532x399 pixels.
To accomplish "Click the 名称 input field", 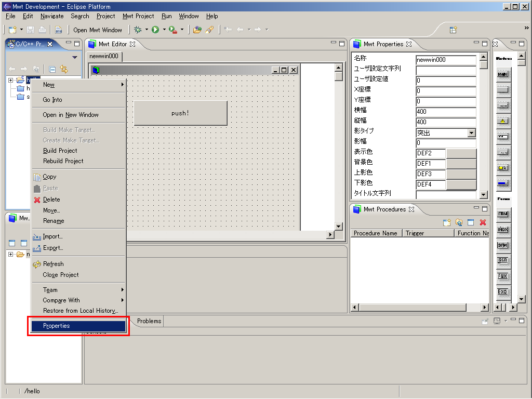I will tap(446, 60).
